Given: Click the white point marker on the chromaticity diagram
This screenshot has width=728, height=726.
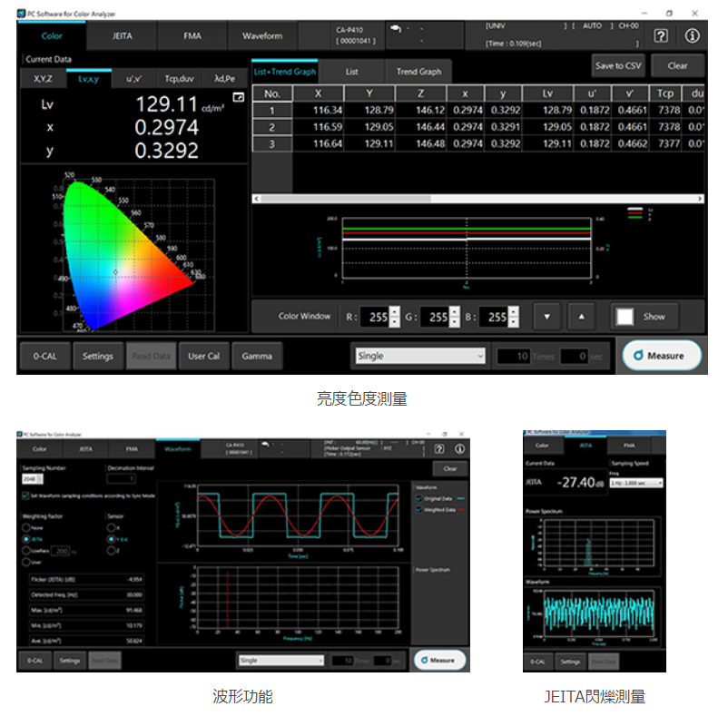Looking at the screenshot, I should [x=115, y=272].
